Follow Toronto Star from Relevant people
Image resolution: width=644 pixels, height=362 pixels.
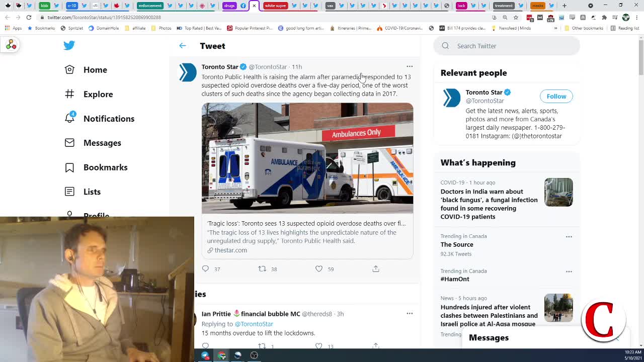556,96
